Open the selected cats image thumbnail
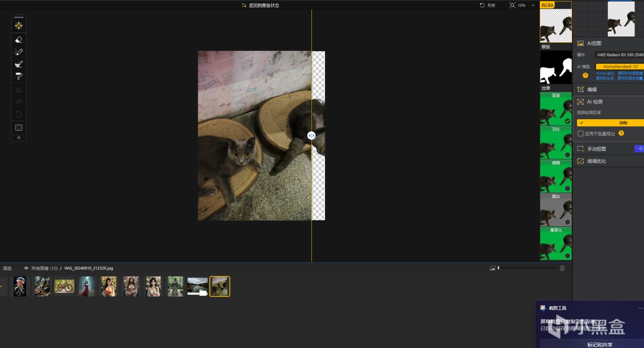The width and height of the screenshot is (644, 348). point(220,286)
